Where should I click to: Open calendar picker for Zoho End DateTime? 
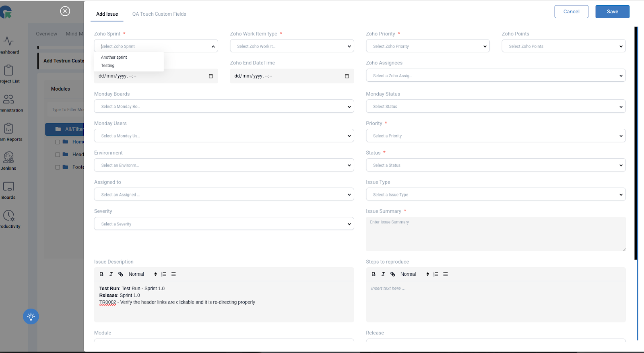click(347, 76)
